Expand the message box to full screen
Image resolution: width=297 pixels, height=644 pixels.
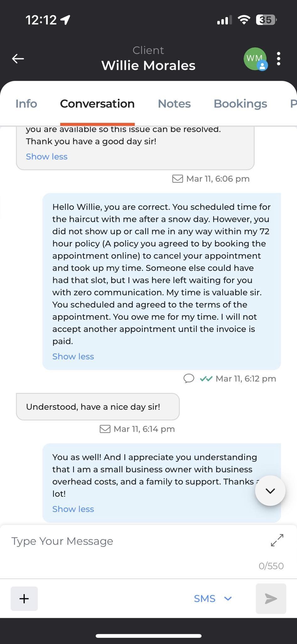(277, 540)
